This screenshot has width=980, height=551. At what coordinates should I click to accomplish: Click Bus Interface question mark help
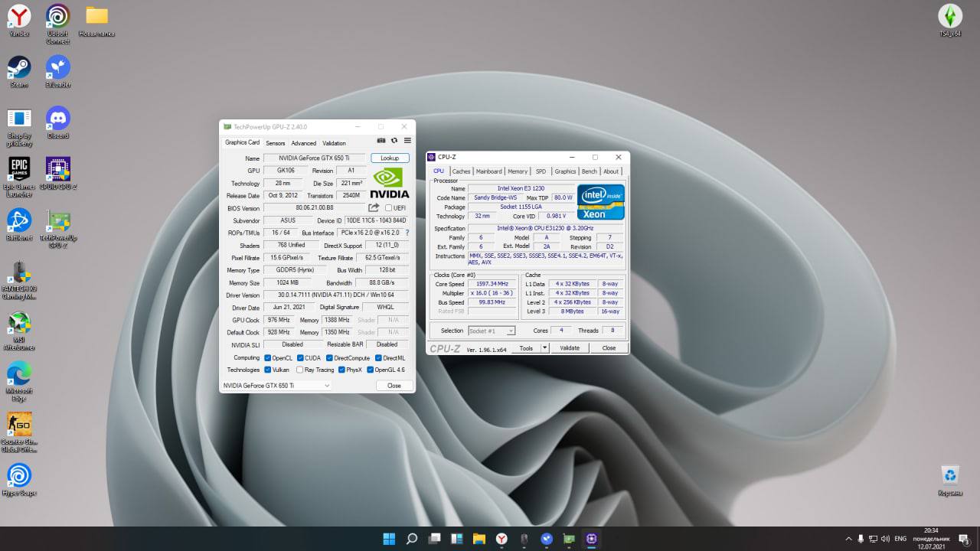407,233
